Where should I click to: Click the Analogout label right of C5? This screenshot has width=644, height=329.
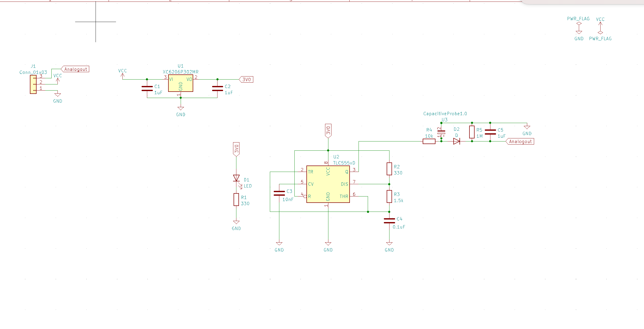520,141
